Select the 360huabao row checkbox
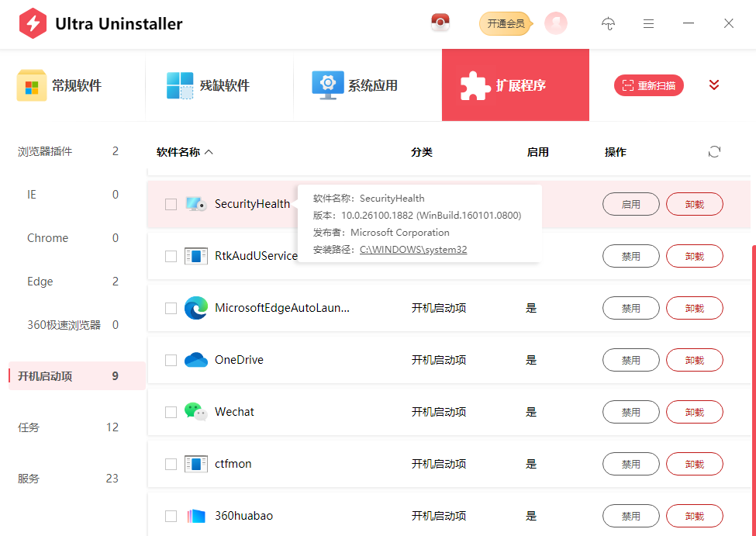Image resolution: width=756 pixels, height=536 pixels. tap(171, 516)
